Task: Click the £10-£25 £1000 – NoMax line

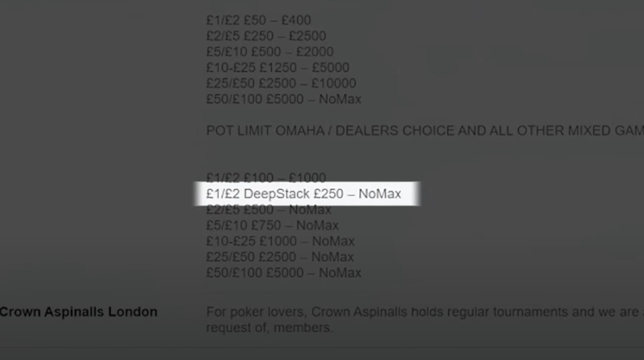Action: click(x=280, y=241)
